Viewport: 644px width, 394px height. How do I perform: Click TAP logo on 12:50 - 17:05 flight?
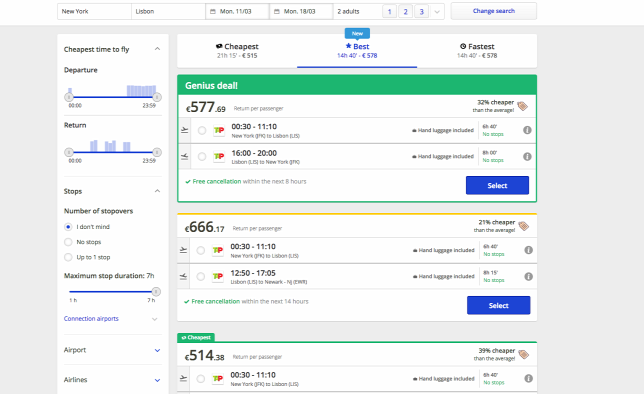(218, 276)
